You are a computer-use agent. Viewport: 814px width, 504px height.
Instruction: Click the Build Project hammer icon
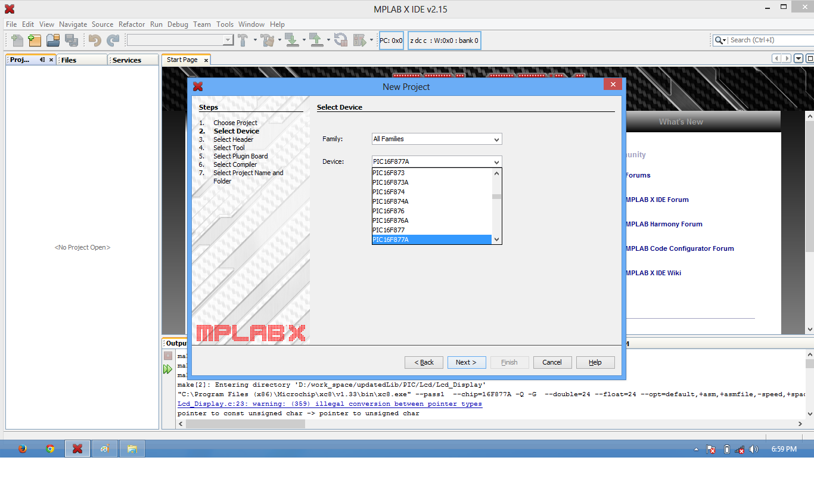click(x=243, y=41)
